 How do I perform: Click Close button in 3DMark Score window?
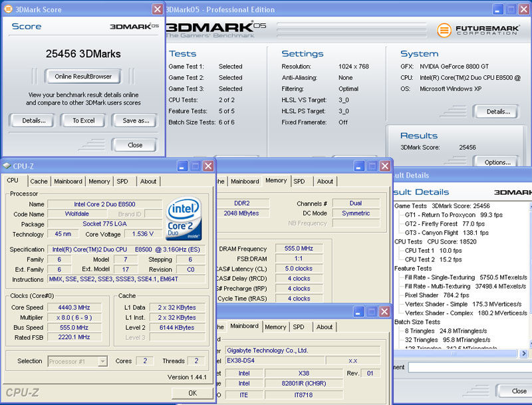[x=135, y=145]
